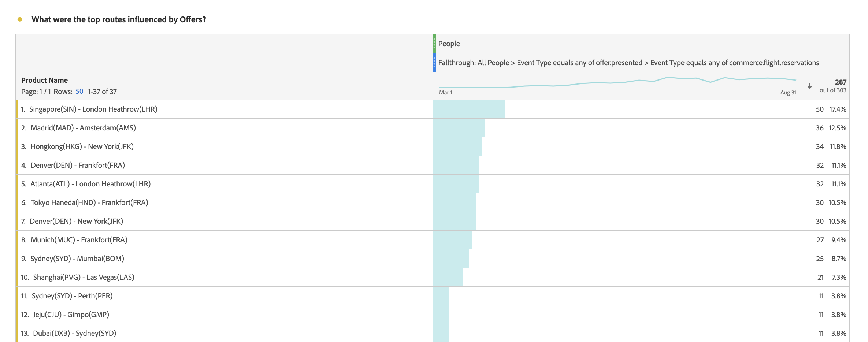This screenshot has width=868, height=342.
Task: Click the Atlanta(ATL) - London Heathrow(LHR) row
Action: 432,184
